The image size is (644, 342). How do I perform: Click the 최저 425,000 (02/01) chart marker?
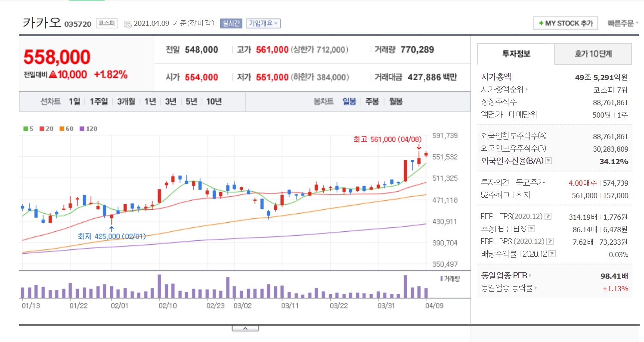coord(112,236)
